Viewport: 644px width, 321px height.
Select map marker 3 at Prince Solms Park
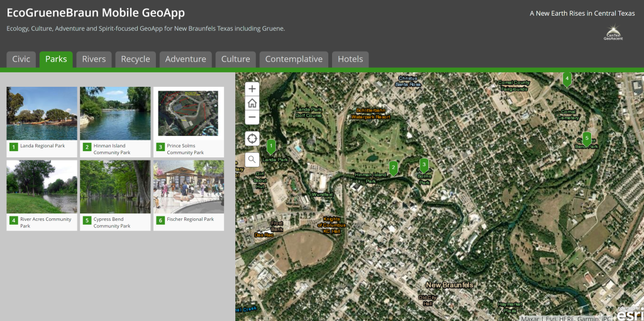[424, 166]
